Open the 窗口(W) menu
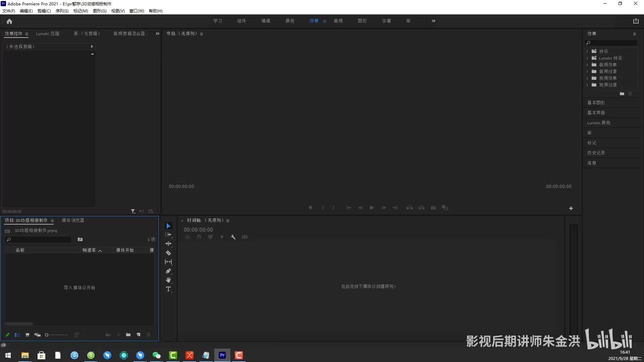This screenshot has width=644, height=362. [137, 11]
